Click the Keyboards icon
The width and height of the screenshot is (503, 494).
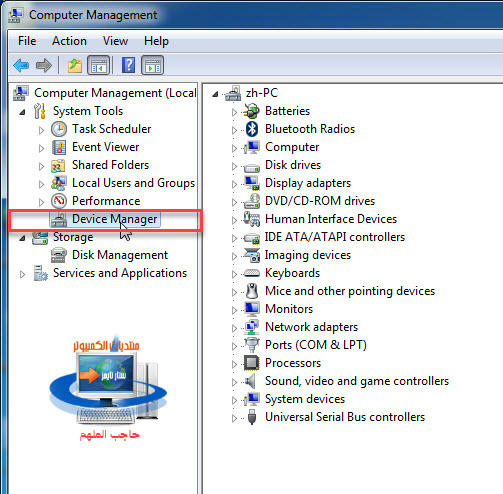click(252, 273)
